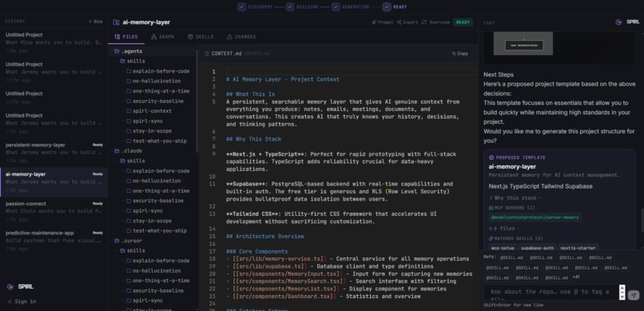Open the predictive-maintenance-app history project
The width and height of the screenshot is (644, 311).
click(x=54, y=241)
